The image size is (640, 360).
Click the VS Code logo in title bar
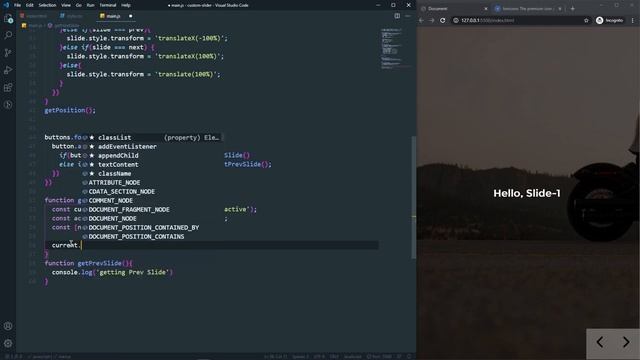(6, 5)
